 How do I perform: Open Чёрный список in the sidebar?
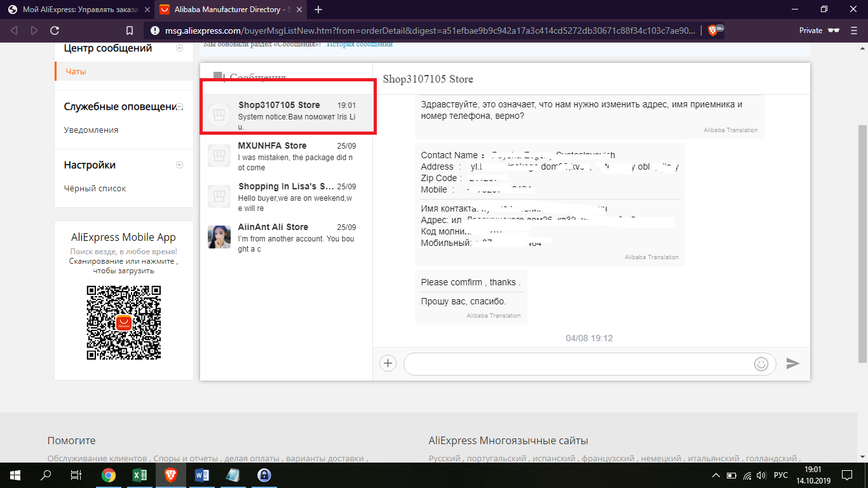(x=95, y=189)
